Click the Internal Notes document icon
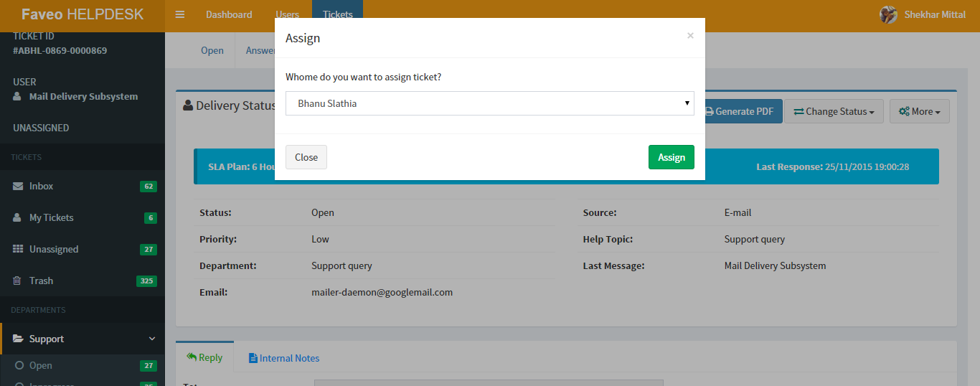The height and width of the screenshot is (386, 980). click(x=253, y=358)
